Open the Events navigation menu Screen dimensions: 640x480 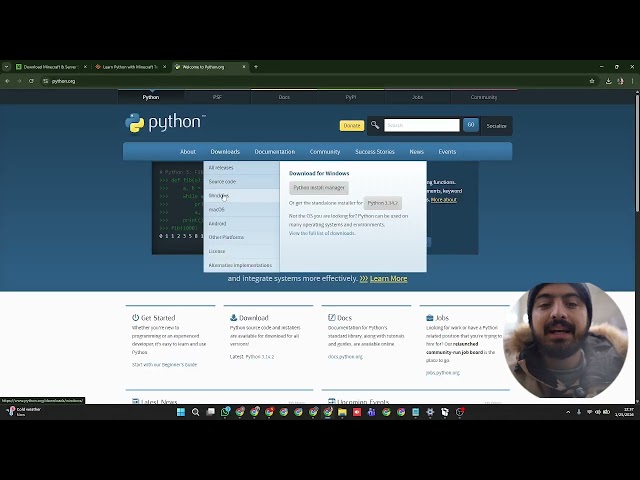pyautogui.click(x=447, y=151)
